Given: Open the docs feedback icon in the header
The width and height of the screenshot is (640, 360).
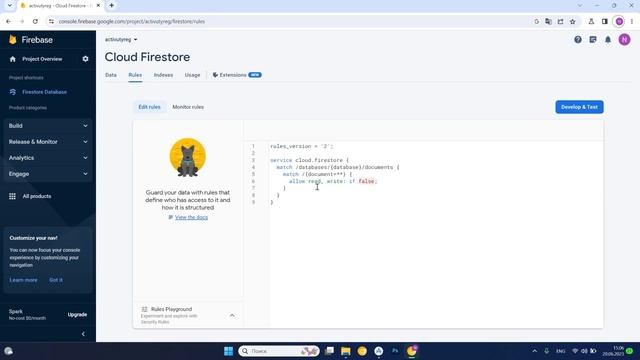Looking at the screenshot, I should 593,40.
